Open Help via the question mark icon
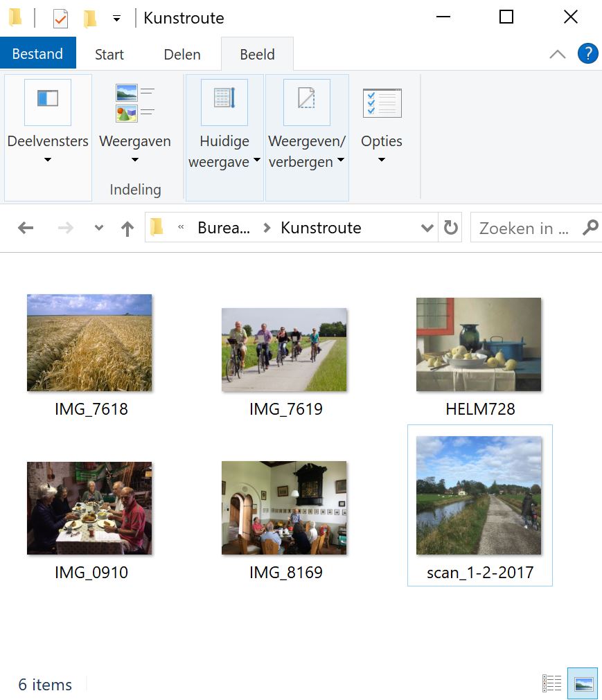 click(x=587, y=53)
